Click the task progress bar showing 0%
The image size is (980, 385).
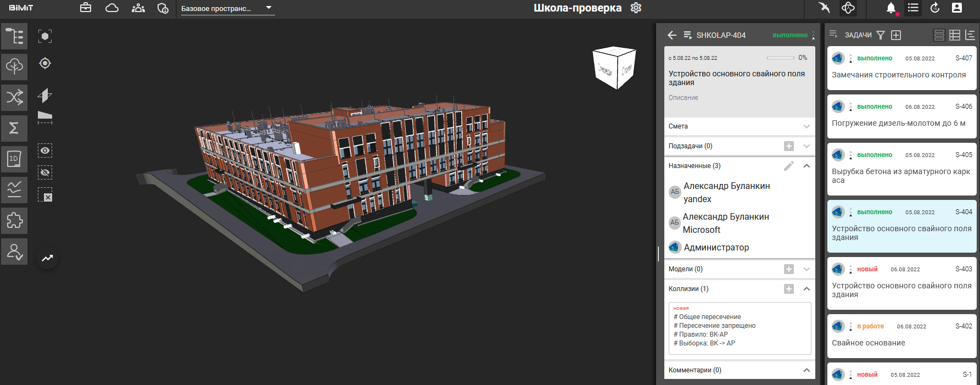pos(780,58)
